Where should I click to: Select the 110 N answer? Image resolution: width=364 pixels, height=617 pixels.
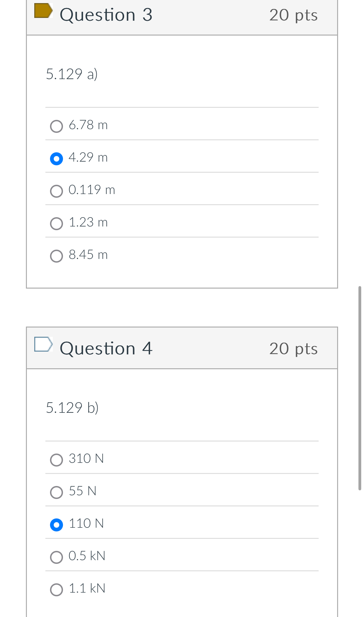point(56,524)
